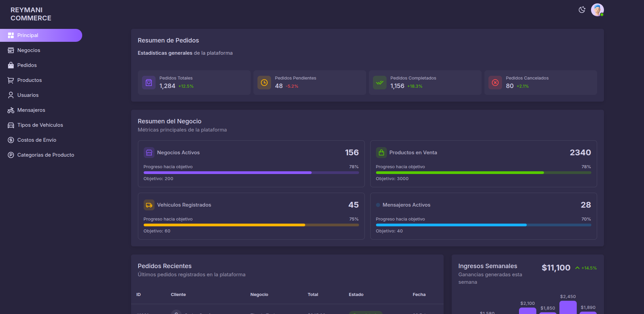Viewport: 644px width, 314px height.
Task: Toggle the dark mode moon icon
Action: 582,10
